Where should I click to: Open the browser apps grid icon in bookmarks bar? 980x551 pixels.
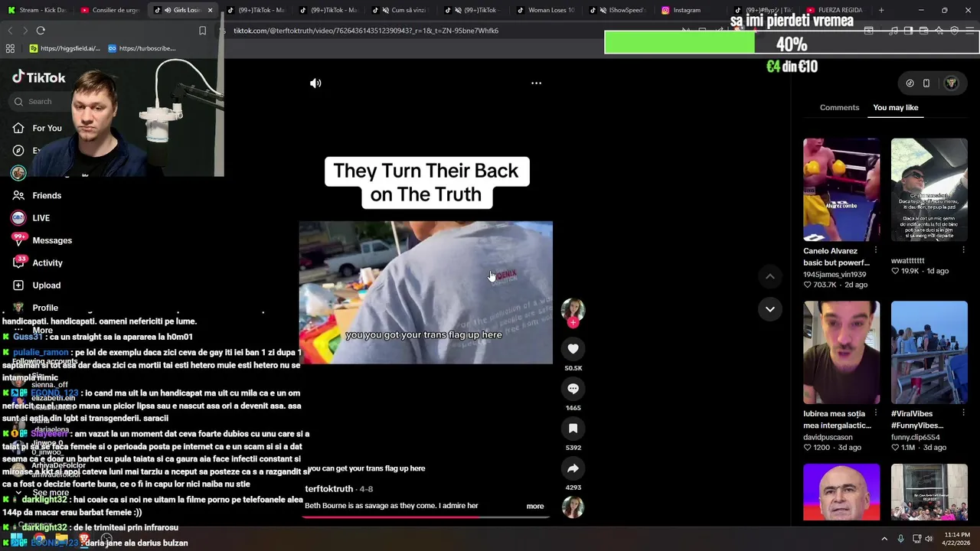pyautogui.click(x=10, y=48)
